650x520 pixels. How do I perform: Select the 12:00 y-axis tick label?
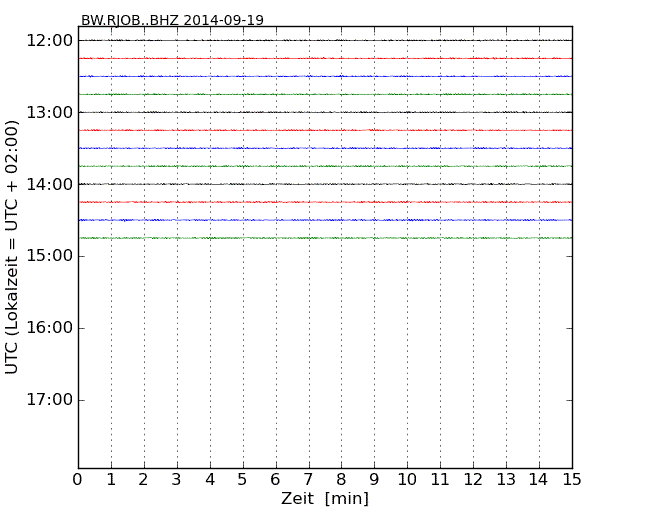pos(50,41)
